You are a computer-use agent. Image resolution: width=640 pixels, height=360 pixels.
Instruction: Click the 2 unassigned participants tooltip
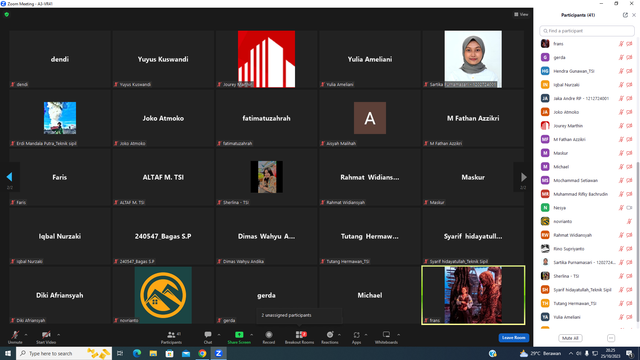point(299,315)
